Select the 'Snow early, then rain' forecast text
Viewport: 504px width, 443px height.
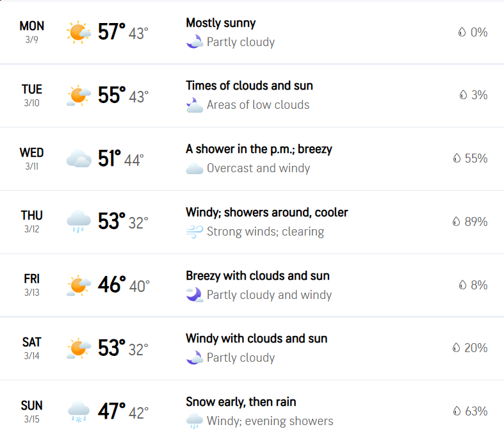tap(241, 402)
